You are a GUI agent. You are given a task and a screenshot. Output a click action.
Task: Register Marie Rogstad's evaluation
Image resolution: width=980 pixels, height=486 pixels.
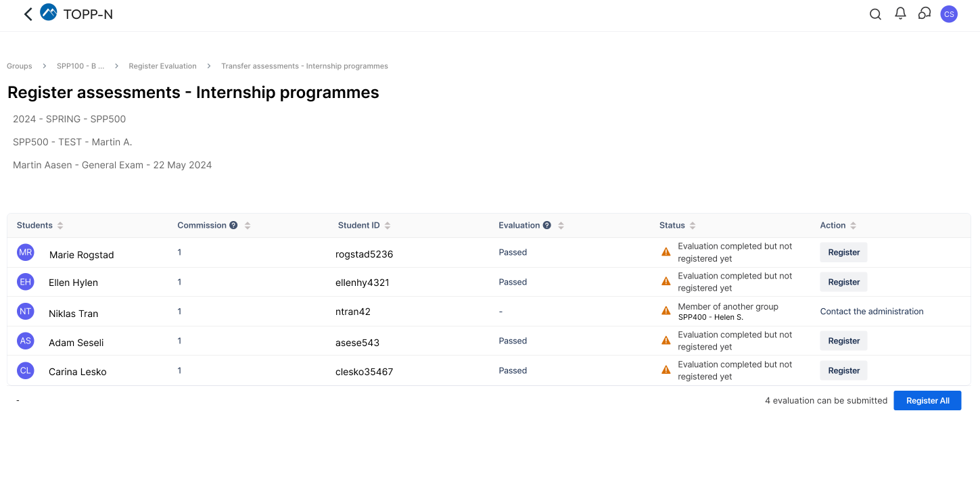click(x=843, y=252)
